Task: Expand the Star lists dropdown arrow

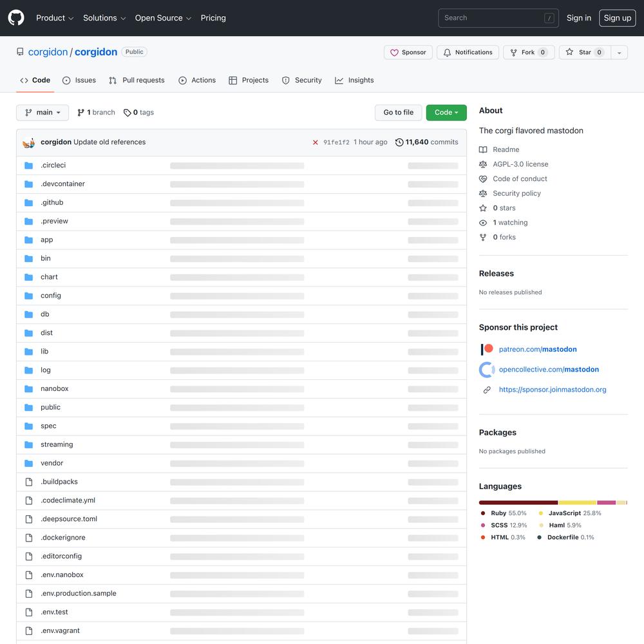Action: (x=620, y=53)
